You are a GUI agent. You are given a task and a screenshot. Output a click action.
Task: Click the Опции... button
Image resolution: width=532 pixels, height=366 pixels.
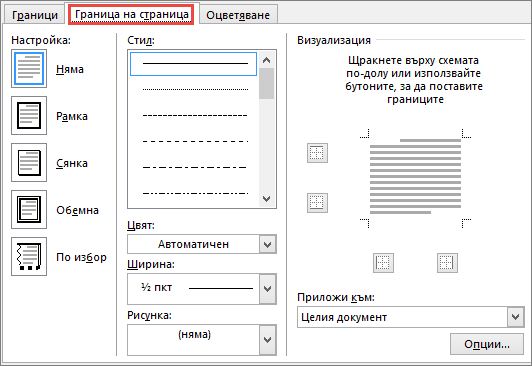(x=487, y=344)
